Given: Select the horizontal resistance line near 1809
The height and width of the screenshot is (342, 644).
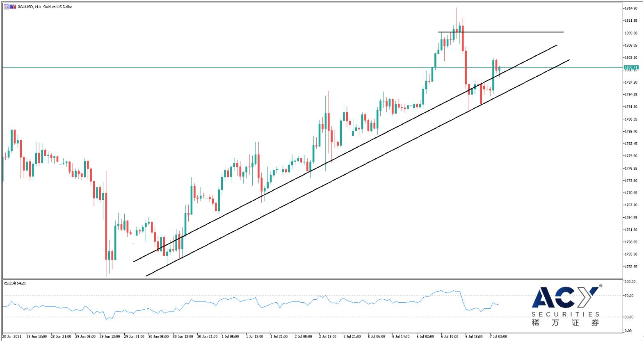Looking at the screenshot, I should tap(500, 32).
